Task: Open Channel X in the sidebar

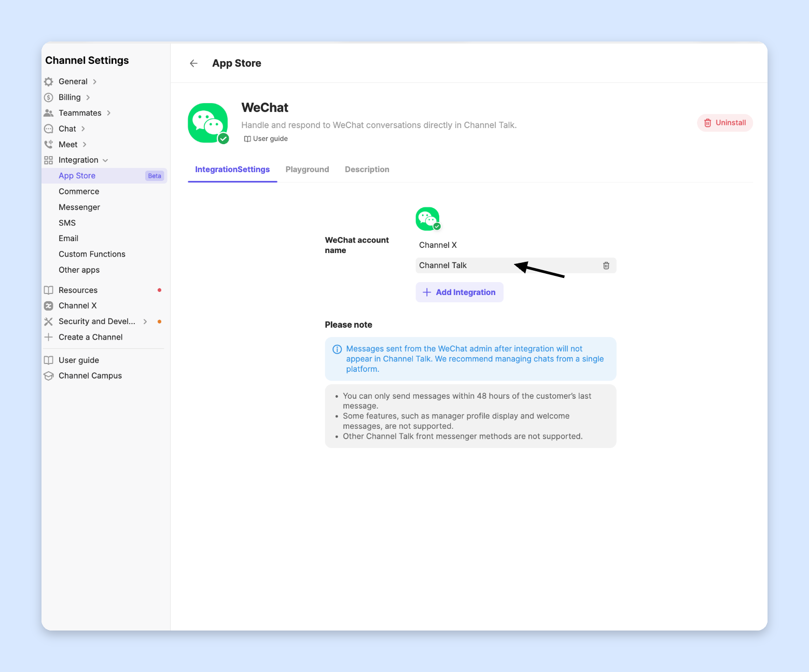Action: click(78, 306)
